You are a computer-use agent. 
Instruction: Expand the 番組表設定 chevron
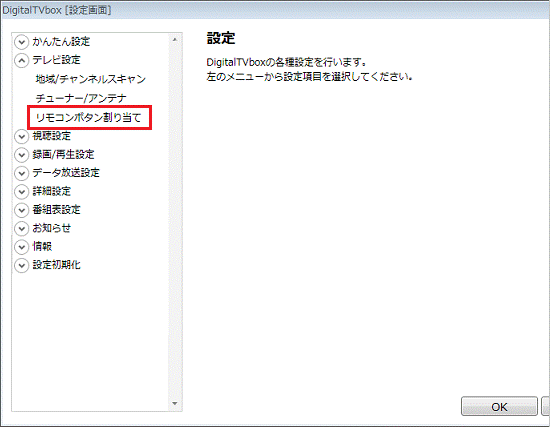(21, 210)
